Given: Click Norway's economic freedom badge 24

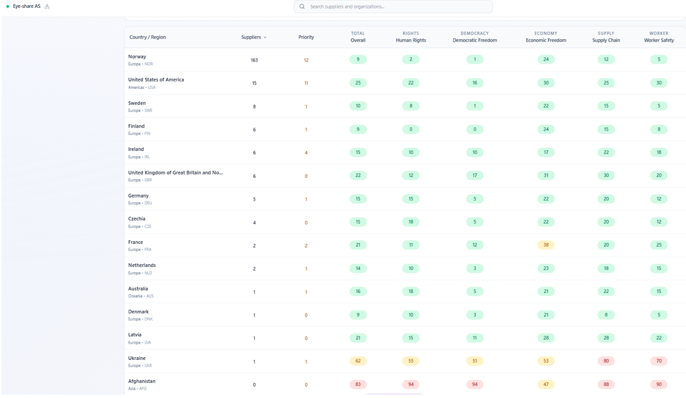Looking at the screenshot, I should [x=546, y=59].
